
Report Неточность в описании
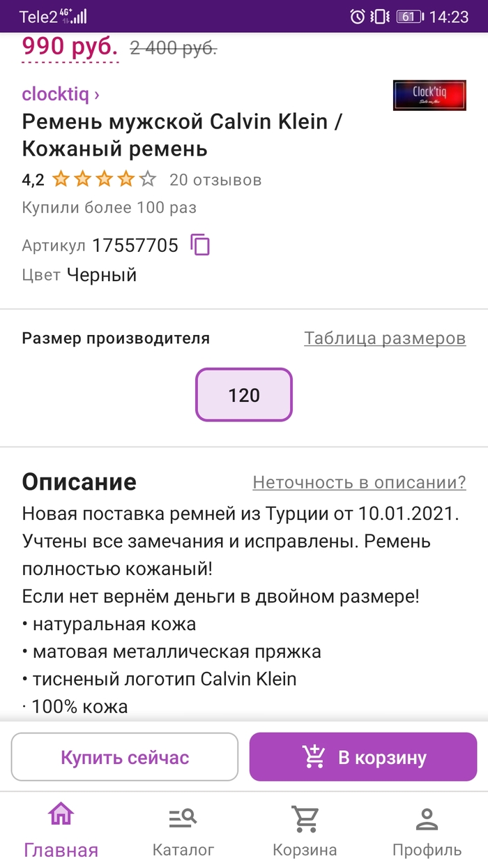pos(359,482)
